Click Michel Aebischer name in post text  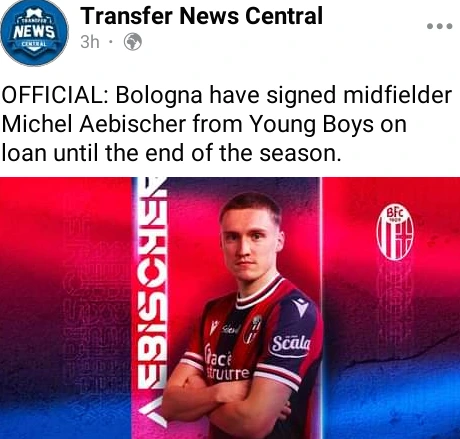pos(94,124)
